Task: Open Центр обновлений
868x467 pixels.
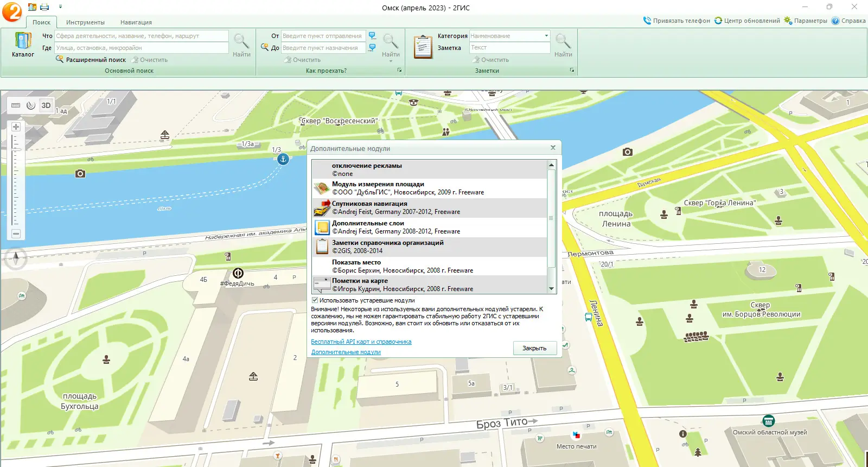Action: click(747, 21)
